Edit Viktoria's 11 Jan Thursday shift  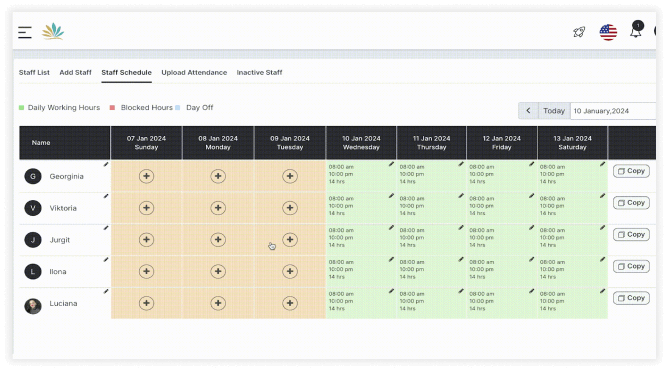pos(461,196)
